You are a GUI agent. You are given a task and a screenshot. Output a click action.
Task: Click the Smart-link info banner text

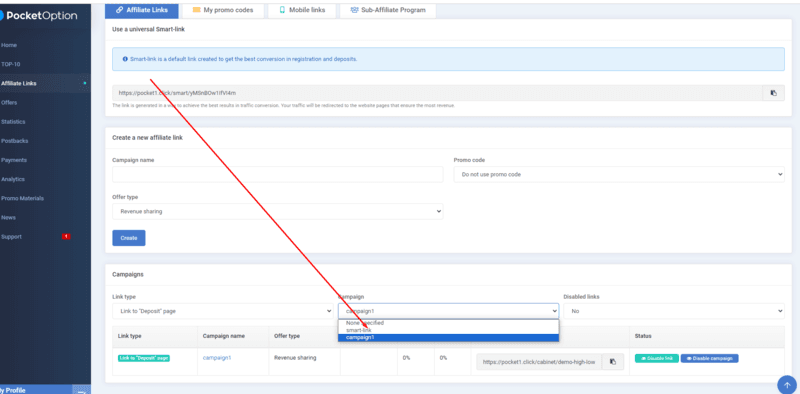click(243, 59)
